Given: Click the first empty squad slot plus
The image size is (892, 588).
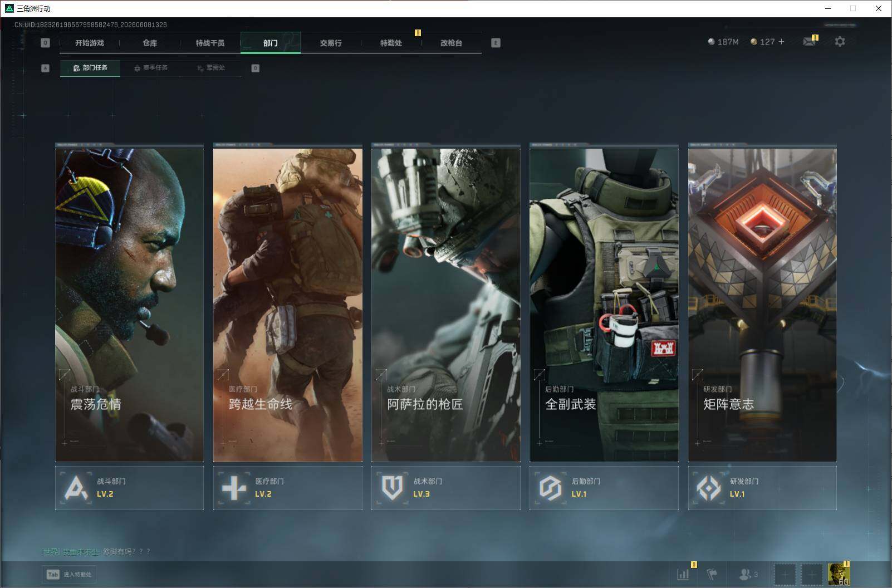Looking at the screenshot, I should [x=785, y=574].
